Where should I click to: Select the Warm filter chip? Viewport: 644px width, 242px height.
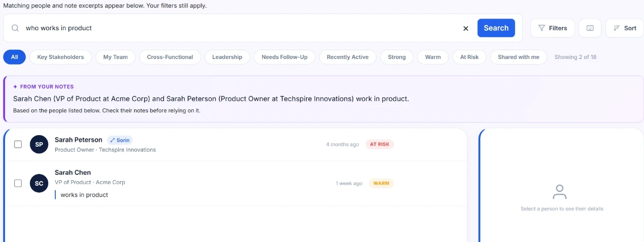tap(433, 57)
